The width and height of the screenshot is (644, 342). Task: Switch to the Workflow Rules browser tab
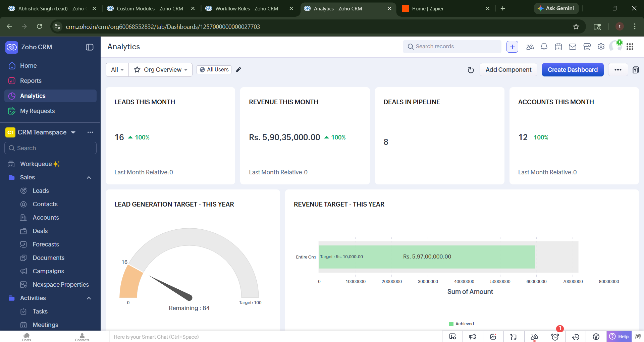pos(247,8)
